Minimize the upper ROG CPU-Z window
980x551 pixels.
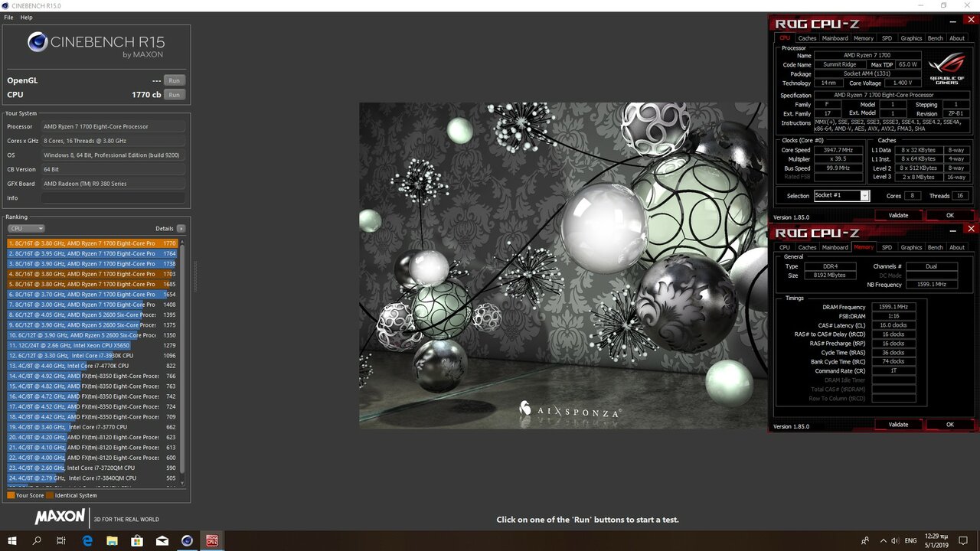point(955,22)
